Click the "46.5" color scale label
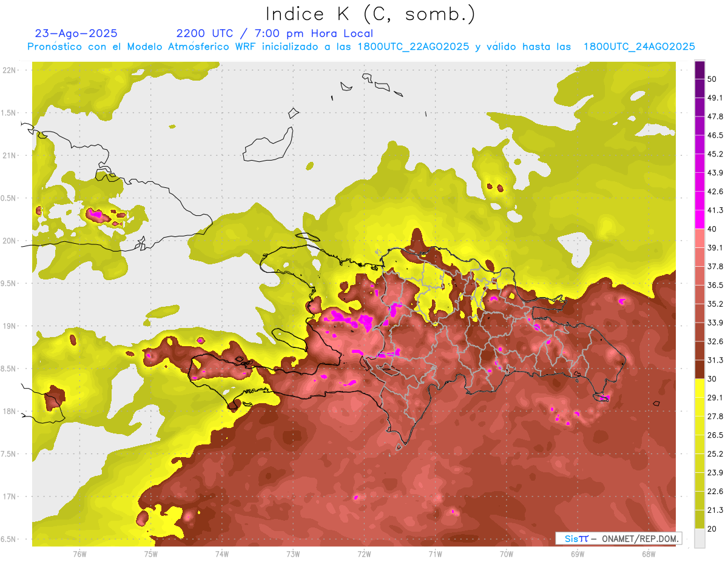728x562 pixels. tap(715, 135)
